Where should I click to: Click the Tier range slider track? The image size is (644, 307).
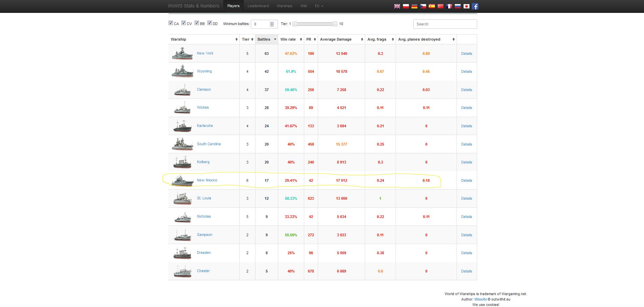point(315,24)
